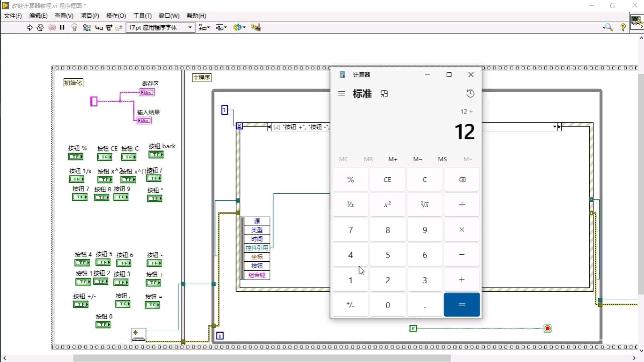The image size is (644, 362).
Task: Open the 17pt application font dropdown
Action: tap(190, 27)
